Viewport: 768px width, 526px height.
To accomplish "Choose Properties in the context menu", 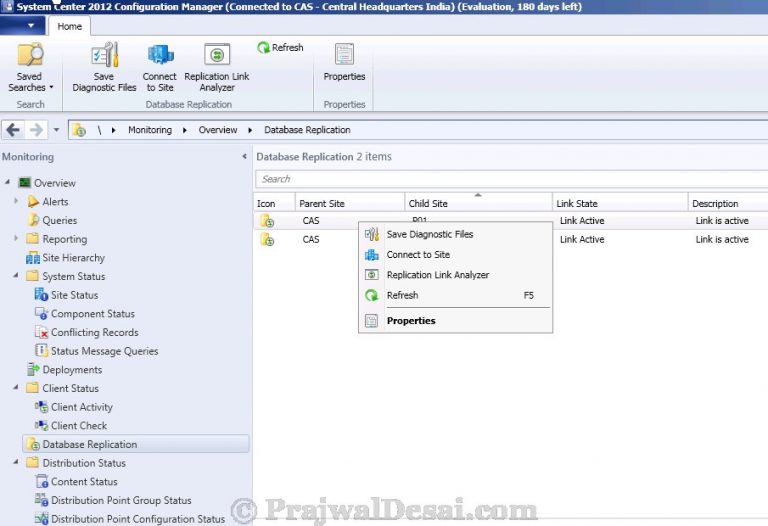I will [456, 321].
